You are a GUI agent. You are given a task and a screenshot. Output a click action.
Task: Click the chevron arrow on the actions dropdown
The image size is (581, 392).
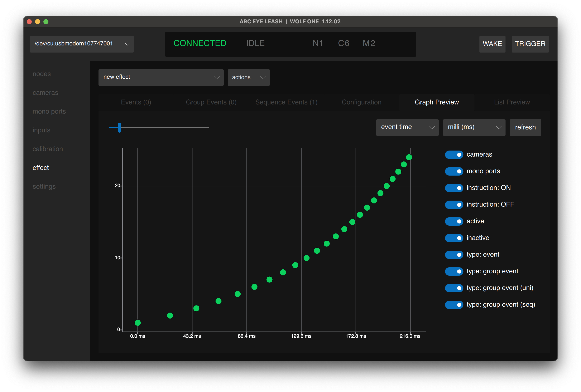click(x=263, y=77)
